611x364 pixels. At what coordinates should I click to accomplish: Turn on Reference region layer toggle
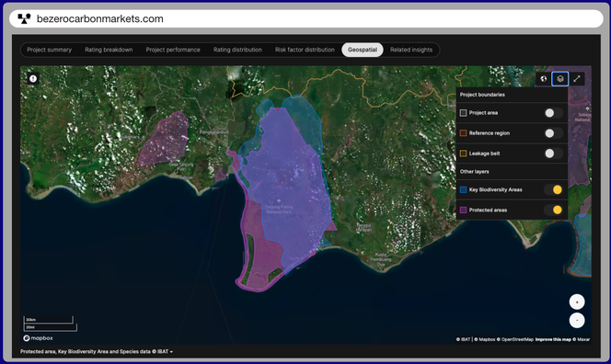pyautogui.click(x=553, y=133)
